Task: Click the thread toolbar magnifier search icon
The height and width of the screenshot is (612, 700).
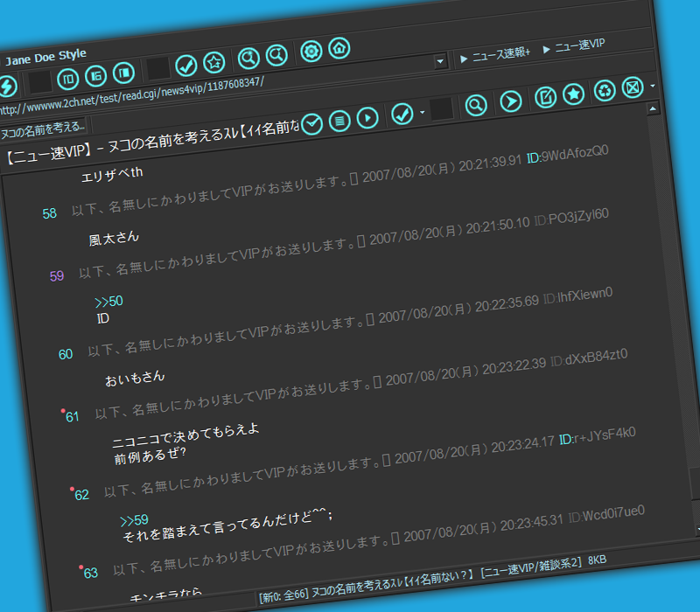Action: (x=476, y=105)
